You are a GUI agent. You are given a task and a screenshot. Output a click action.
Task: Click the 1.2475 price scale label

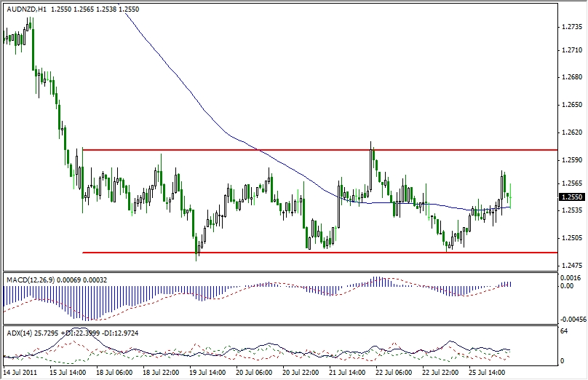click(x=572, y=265)
